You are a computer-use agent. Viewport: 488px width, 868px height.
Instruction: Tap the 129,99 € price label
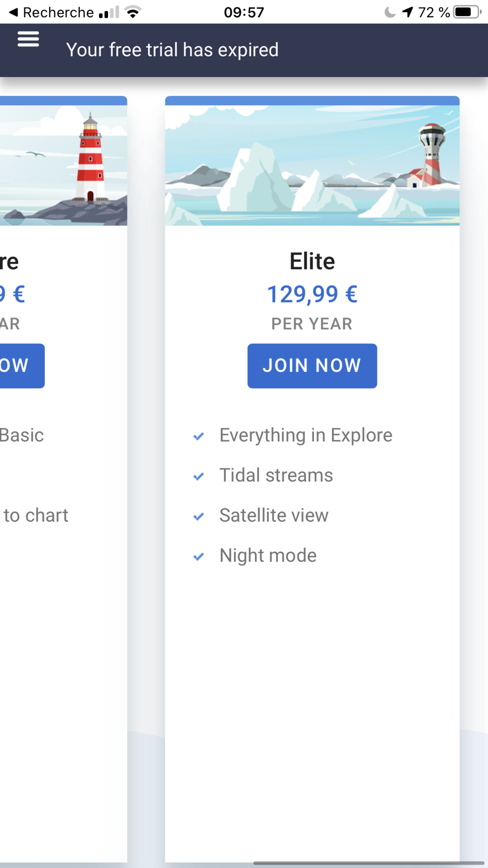pos(312,294)
